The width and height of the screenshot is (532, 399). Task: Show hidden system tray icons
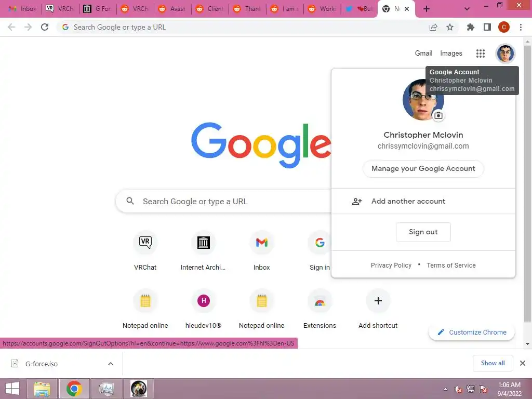pyautogui.click(x=445, y=389)
